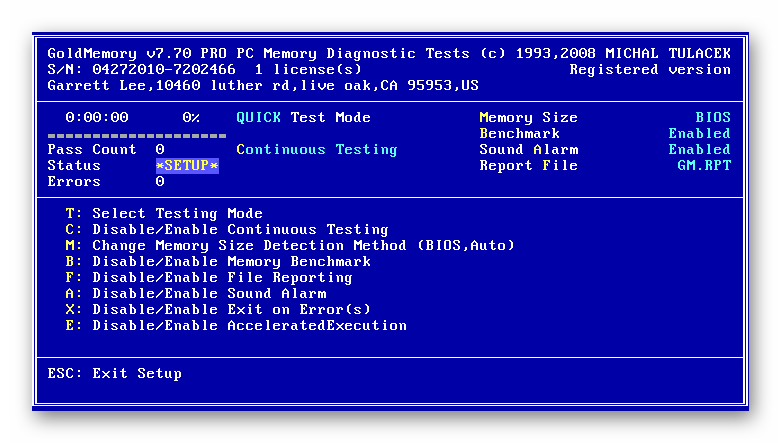Click the 'QUICK Test Mode' label
Viewport: 781px width, 443px height.
[303, 118]
